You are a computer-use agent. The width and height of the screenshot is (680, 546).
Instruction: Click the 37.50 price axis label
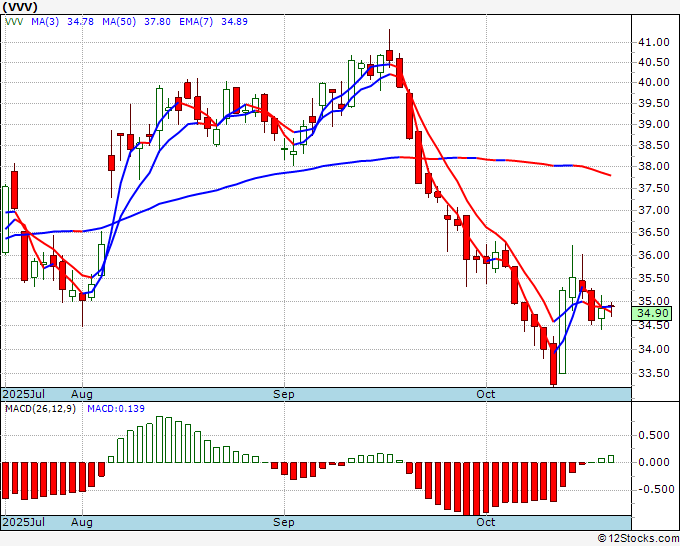(654, 188)
